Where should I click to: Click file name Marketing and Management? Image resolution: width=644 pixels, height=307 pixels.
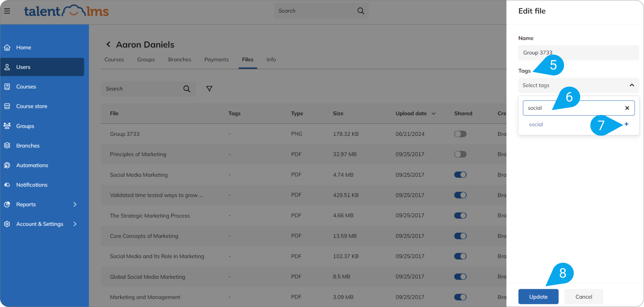pyautogui.click(x=145, y=297)
